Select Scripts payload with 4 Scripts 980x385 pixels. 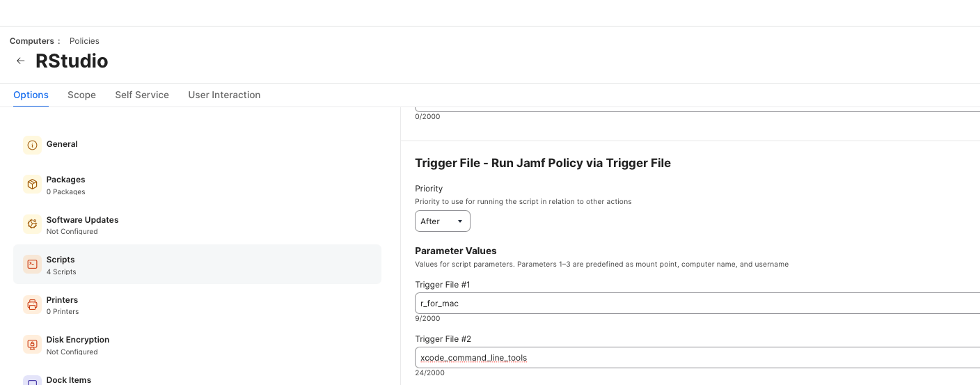click(197, 264)
